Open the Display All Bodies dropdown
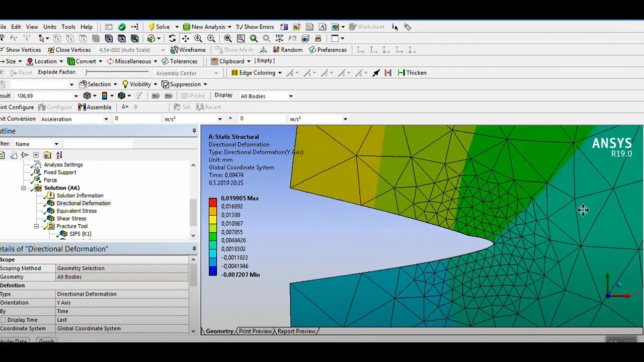The width and height of the screenshot is (644, 362). [290, 96]
